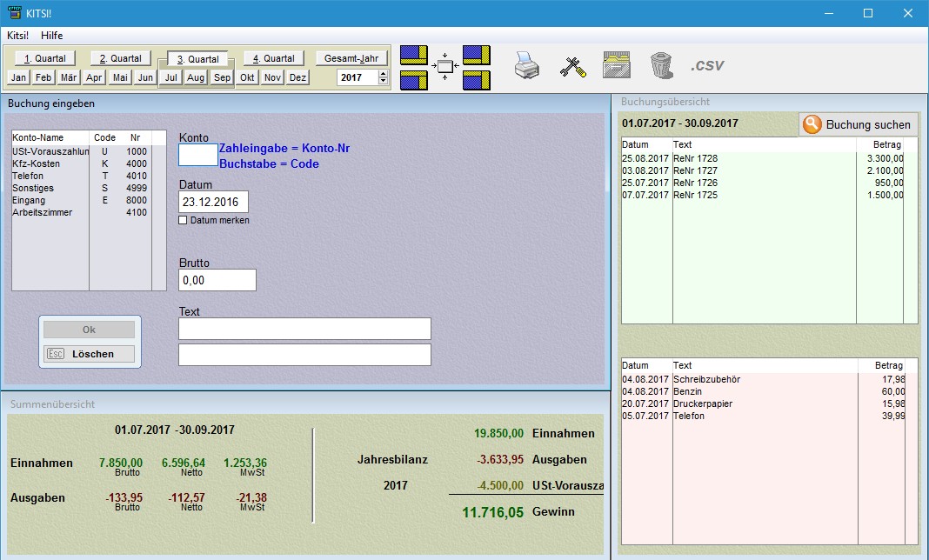This screenshot has height=560, width=929.
Task: Select the Aug month toggle button
Action: 196,77
